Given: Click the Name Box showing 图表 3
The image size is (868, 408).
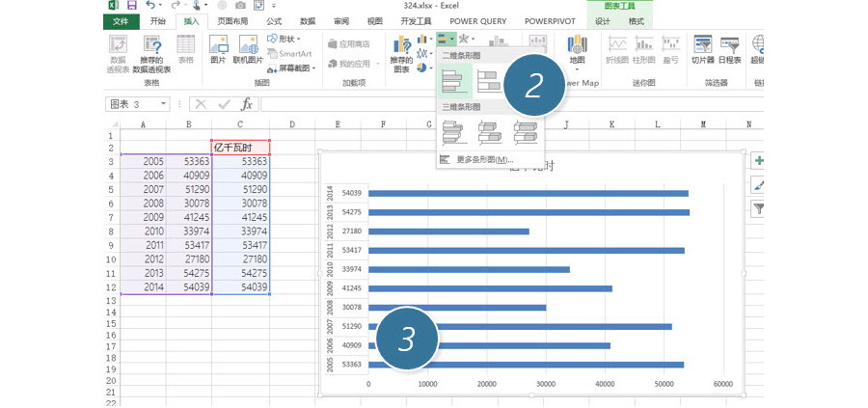Looking at the screenshot, I should coord(132,104).
